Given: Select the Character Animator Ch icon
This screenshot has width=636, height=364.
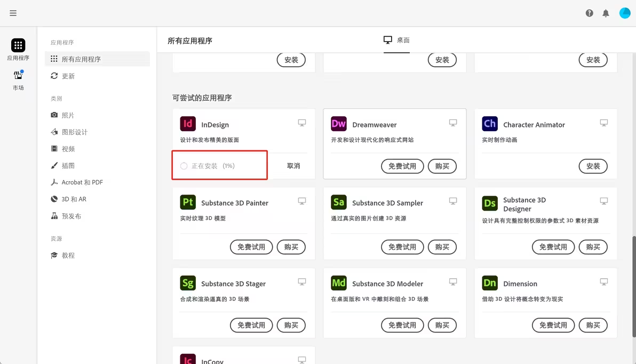Looking at the screenshot, I should [489, 123].
